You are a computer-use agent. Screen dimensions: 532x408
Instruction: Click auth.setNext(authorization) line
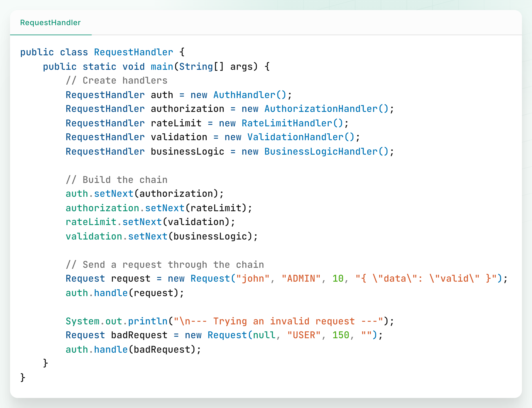pos(145,194)
